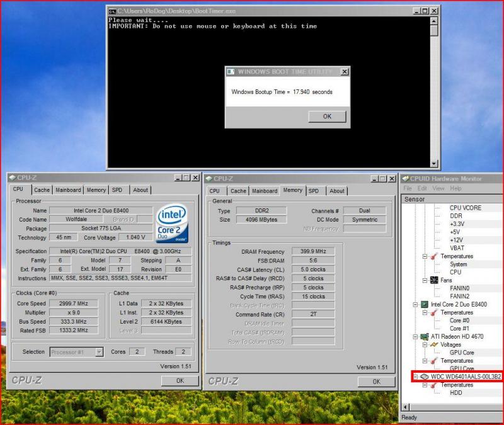Click the Memory tab in right CPU-Z window
Image resolution: width=504 pixels, height=425 pixels.
point(292,190)
